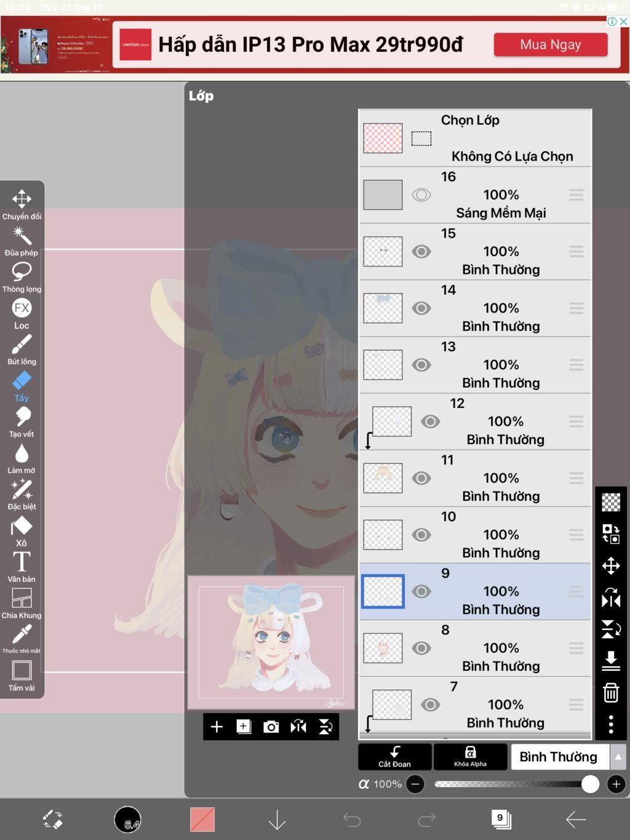
Task: Select the Đũa phép magic wand tool
Action: click(22, 241)
